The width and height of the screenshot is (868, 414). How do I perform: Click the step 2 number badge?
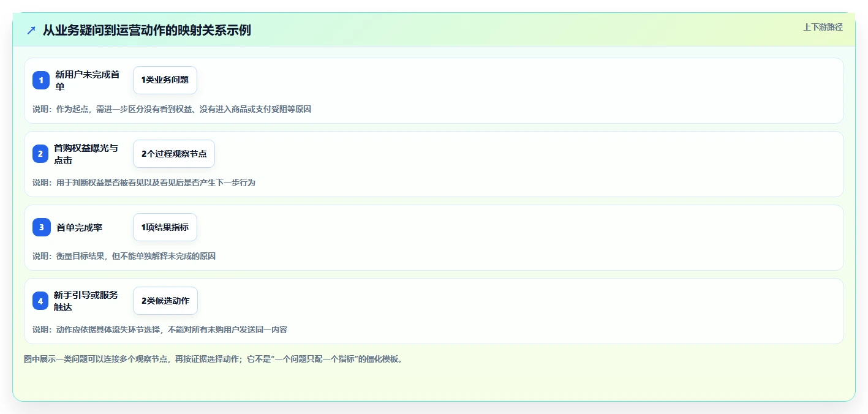40,154
